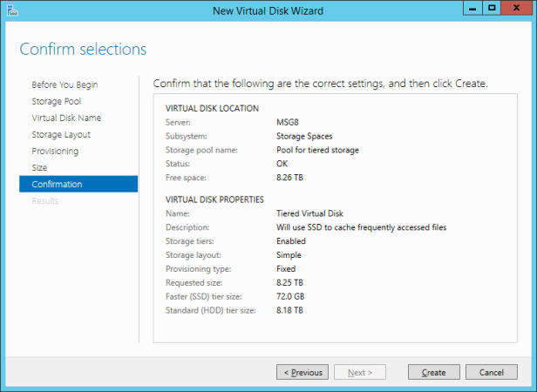Select the Virtual Disk Name step
This screenshot has height=392, width=537.
66,118
